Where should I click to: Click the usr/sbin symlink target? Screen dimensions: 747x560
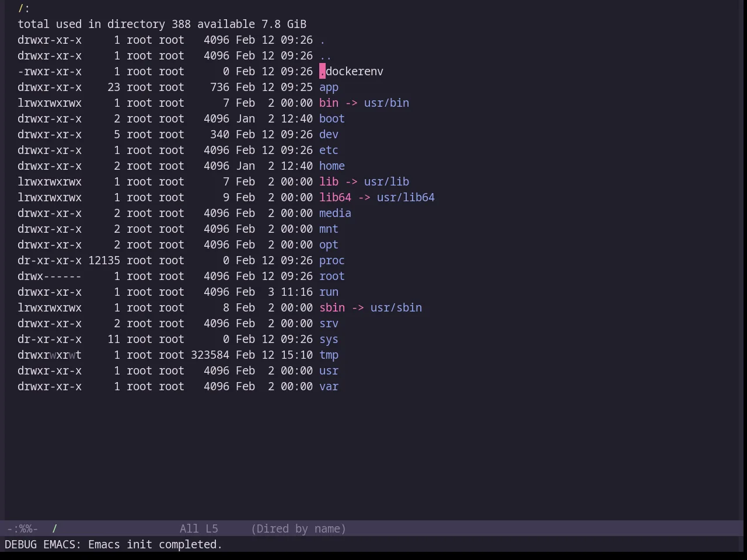pyautogui.click(x=396, y=308)
